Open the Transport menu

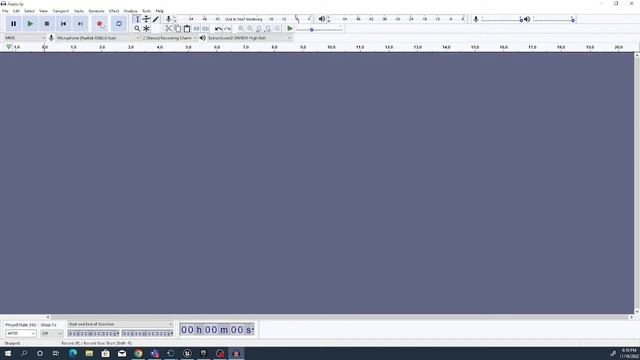[x=60, y=11]
